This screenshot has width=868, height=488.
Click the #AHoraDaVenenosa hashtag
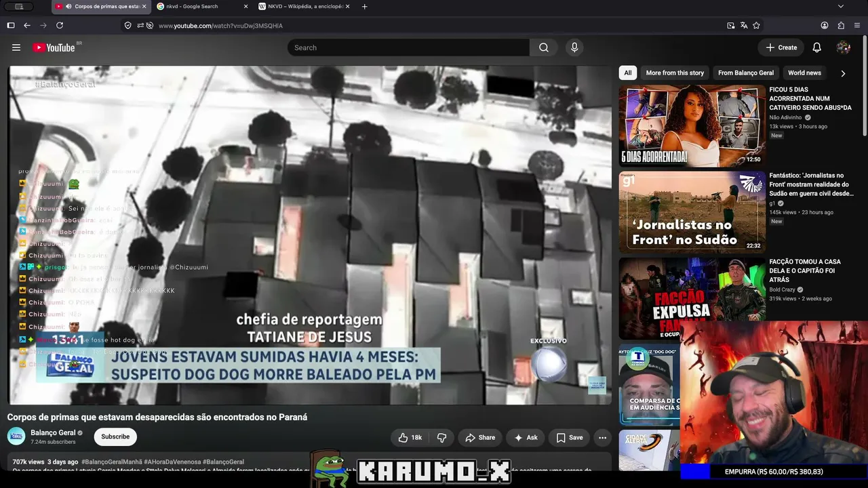pyautogui.click(x=172, y=462)
